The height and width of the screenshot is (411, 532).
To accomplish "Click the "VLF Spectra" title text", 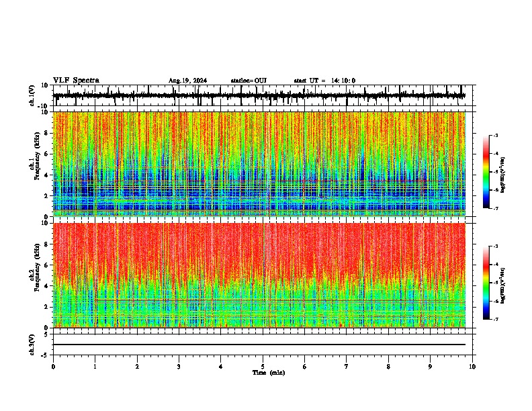I will pyautogui.click(x=76, y=80).
